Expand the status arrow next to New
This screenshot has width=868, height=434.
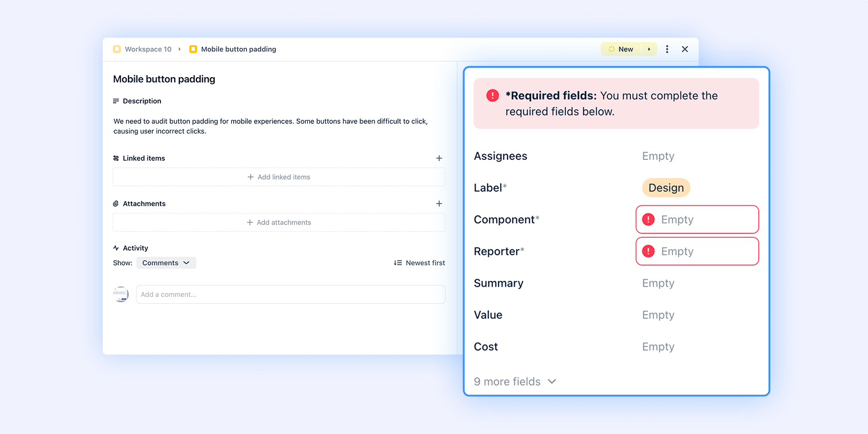click(649, 49)
